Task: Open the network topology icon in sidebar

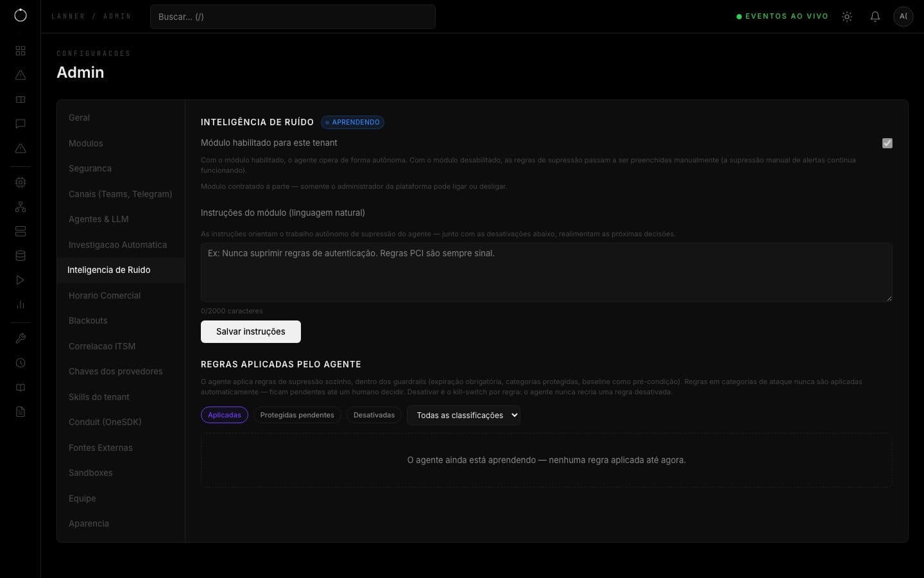Action: pyautogui.click(x=21, y=207)
